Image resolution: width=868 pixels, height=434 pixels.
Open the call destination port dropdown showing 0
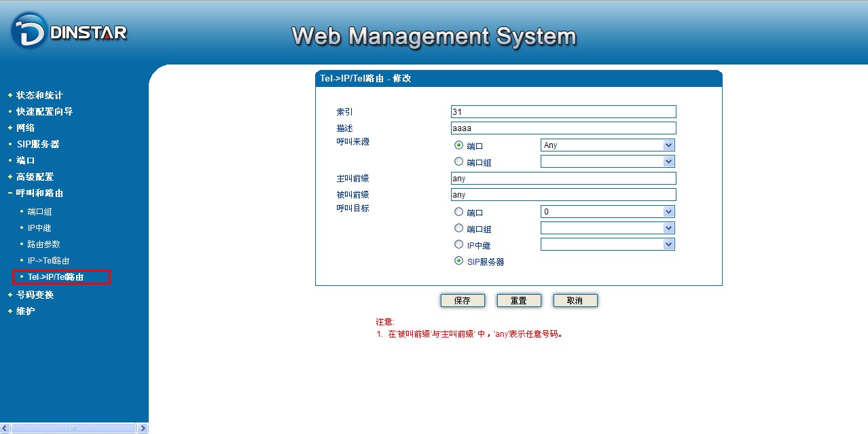(607, 212)
